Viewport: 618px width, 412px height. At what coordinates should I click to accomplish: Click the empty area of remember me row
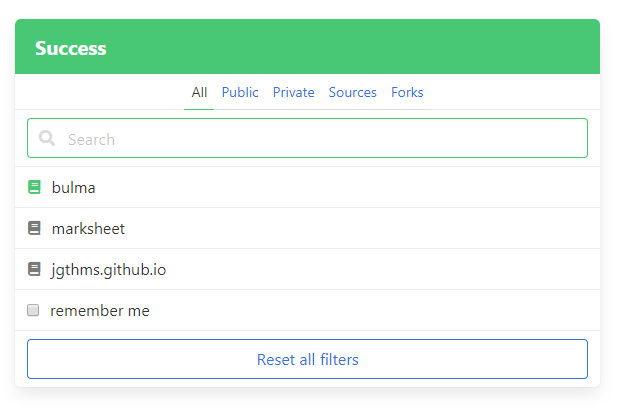(x=374, y=310)
